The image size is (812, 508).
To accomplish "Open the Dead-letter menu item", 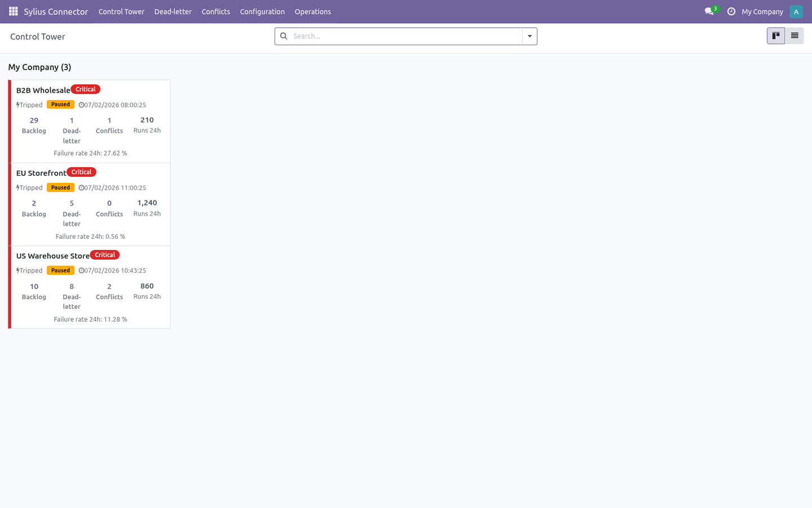I will 173,11.
